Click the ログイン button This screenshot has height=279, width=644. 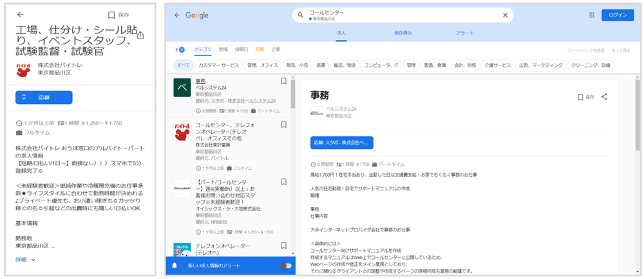coord(618,15)
